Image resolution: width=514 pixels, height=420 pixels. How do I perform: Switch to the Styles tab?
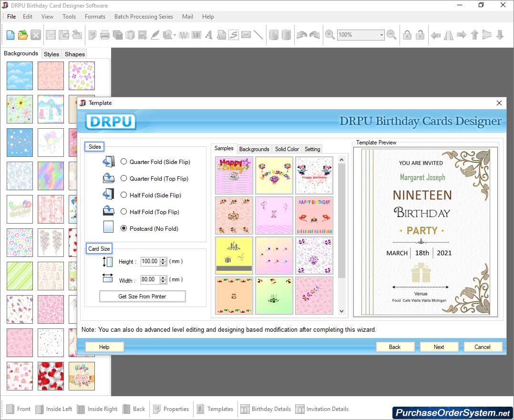click(51, 54)
